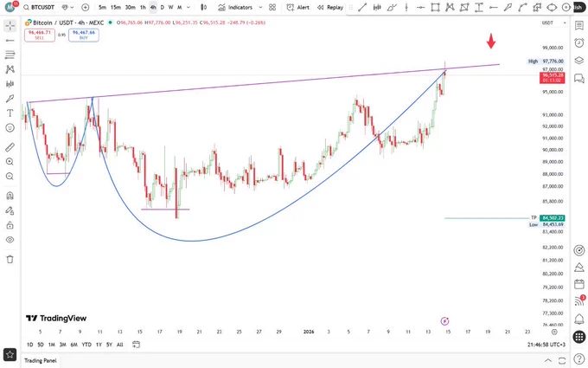The image size is (588, 368).
Task: Collapse the Trading Panel chevron
Action: pos(548,360)
